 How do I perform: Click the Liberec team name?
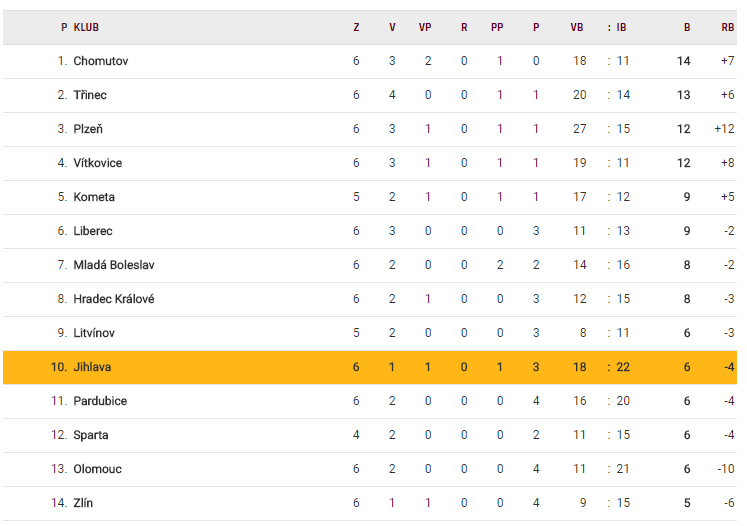click(93, 231)
